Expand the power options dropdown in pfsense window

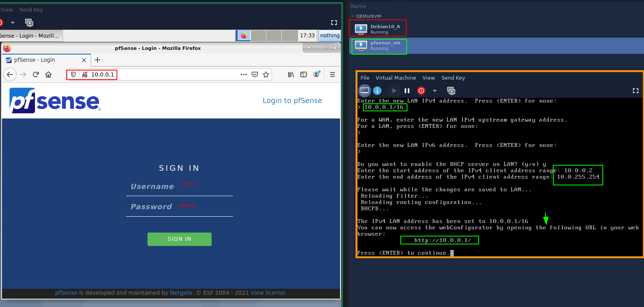pyautogui.click(x=434, y=91)
